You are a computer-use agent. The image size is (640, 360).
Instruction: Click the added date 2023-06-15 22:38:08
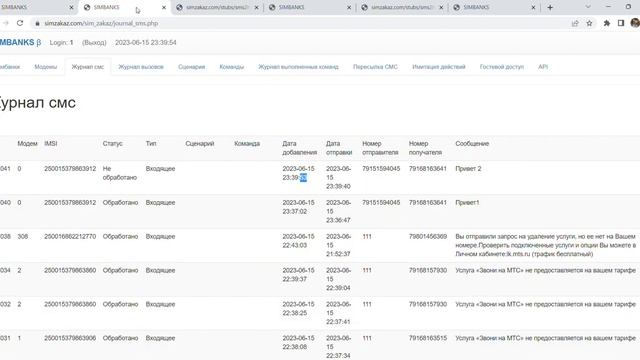[x=298, y=342]
